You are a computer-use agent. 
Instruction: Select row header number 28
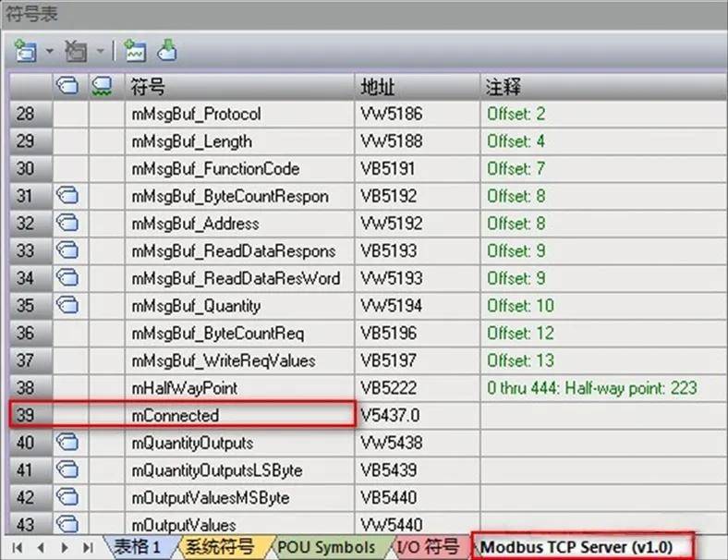point(30,114)
